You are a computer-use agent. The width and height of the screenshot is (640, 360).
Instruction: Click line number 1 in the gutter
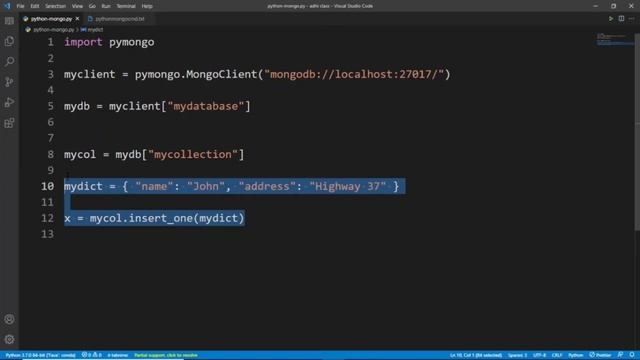(x=50, y=42)
